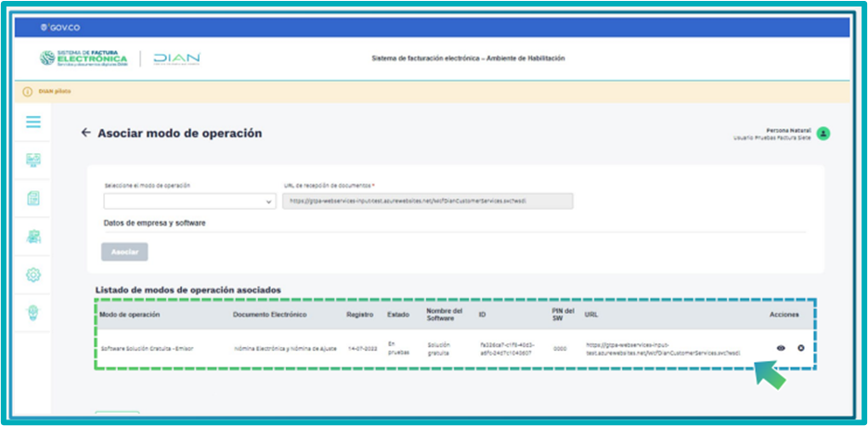This screenshot has height=426, width=868.
Task: Open the hamburger menu in the sidebar
Action: (x=33, y=122)
